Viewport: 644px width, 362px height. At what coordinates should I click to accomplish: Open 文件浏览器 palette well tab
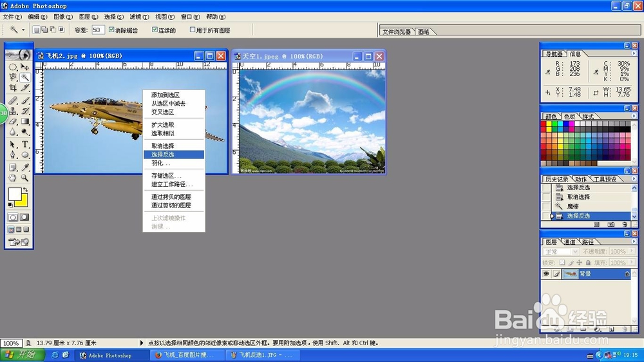[x=396, y=32]
